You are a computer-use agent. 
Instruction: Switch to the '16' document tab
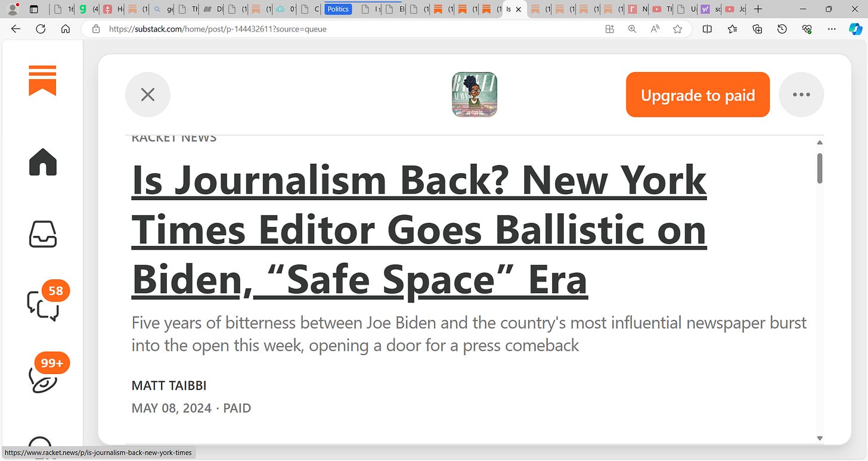(x=64, y=9)
